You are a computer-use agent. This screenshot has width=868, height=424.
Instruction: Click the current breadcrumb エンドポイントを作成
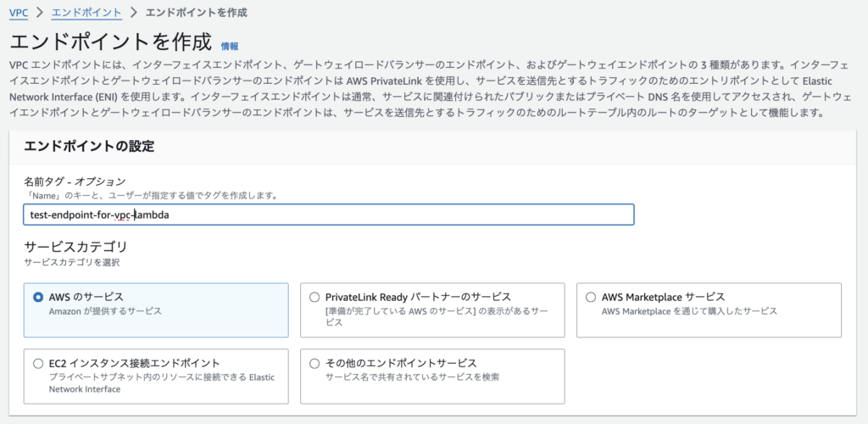click(x=198, y=13)
